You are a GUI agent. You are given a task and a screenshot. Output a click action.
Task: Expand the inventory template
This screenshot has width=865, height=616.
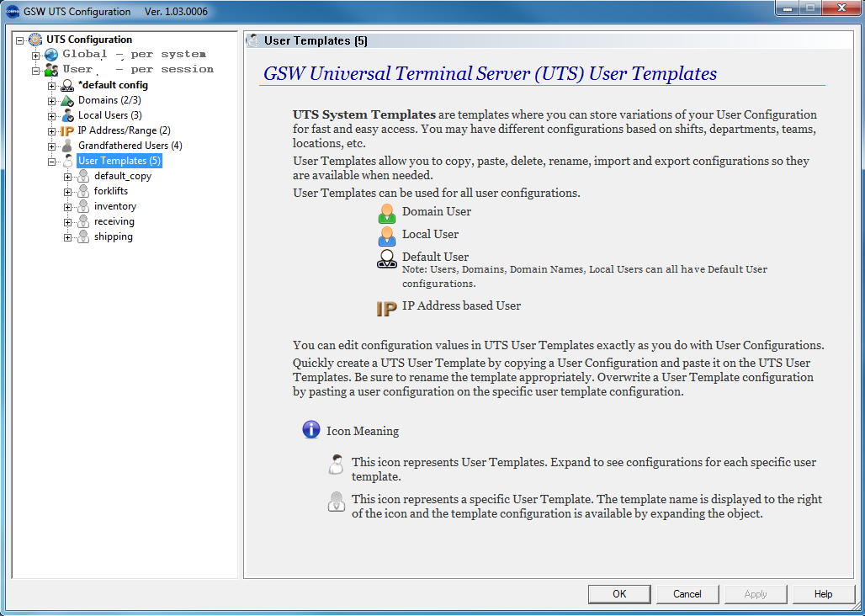(x=68, y=207)
